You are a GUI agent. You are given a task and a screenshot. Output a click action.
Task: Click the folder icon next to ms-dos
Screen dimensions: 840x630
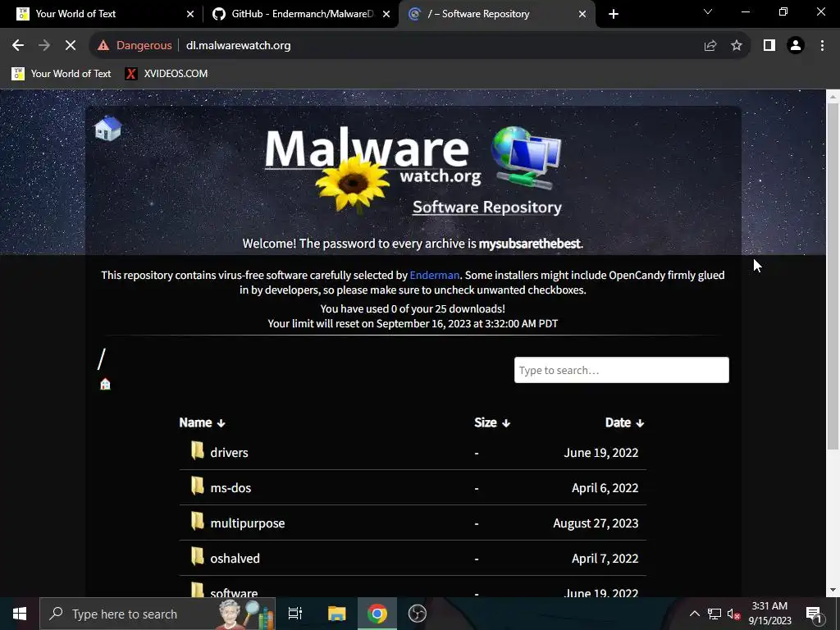tap(197, 486)
